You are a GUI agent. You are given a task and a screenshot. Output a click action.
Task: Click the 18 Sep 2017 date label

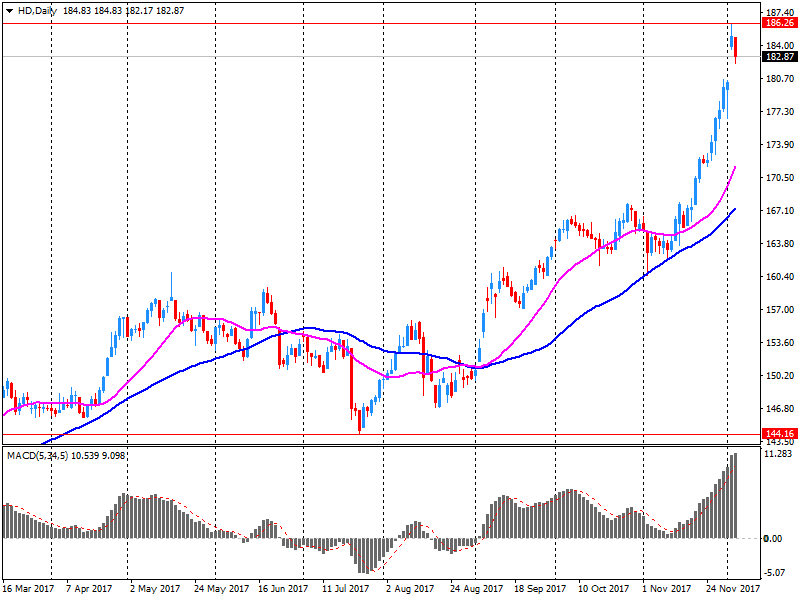536,589
